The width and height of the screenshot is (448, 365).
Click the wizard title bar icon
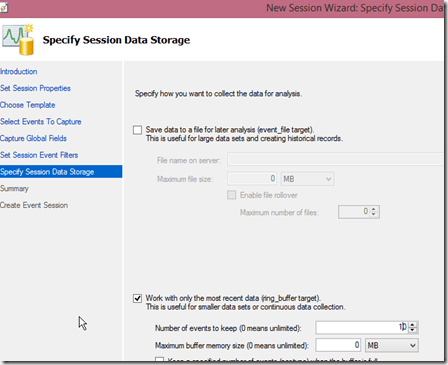pyautogui.click(x=3, y=8)
